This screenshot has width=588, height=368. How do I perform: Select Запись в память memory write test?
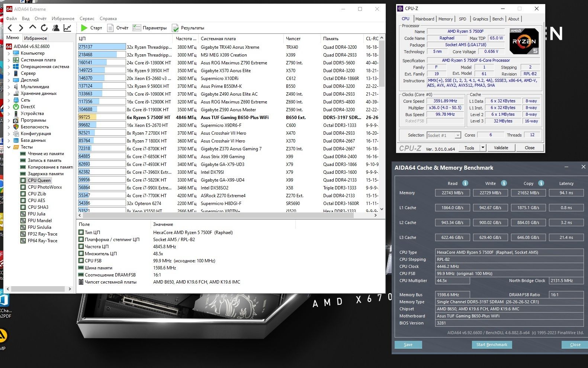pos(45,160)
